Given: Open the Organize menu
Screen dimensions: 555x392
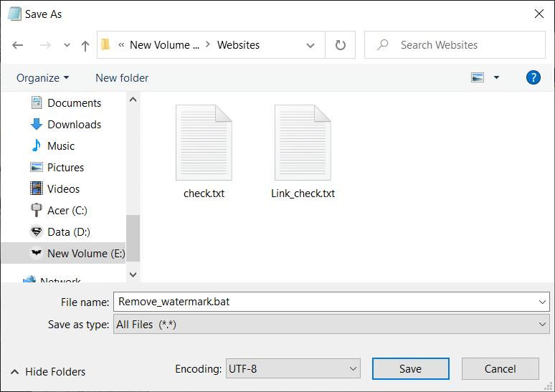Looking at the screenshot, I should tap(42, 77).
